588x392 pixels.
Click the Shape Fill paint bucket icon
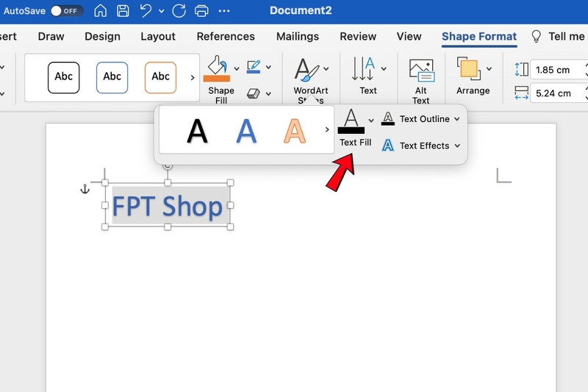[x=217, y=69]
